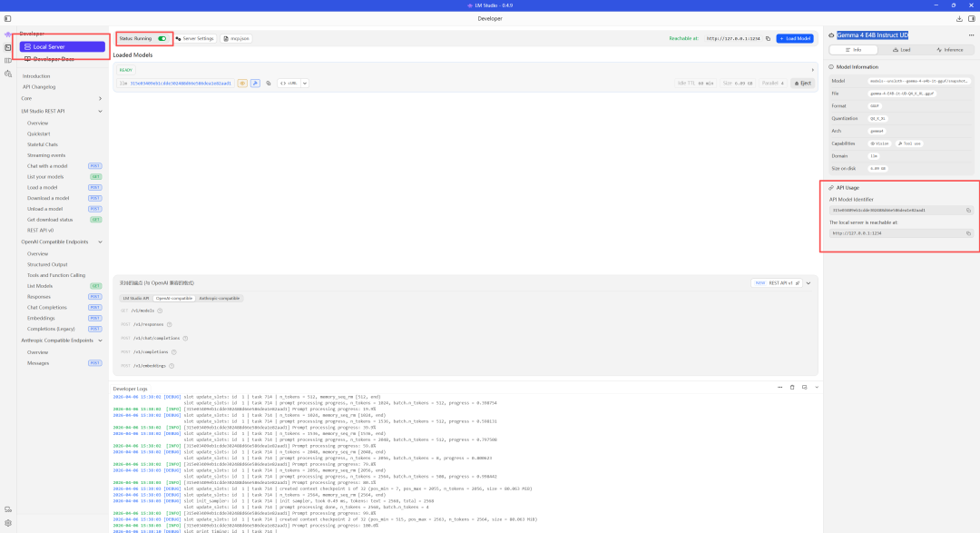This screenshot has height=533, width=980.
Task: Open the Streaming events doc
Action: [x=46, y=155]
